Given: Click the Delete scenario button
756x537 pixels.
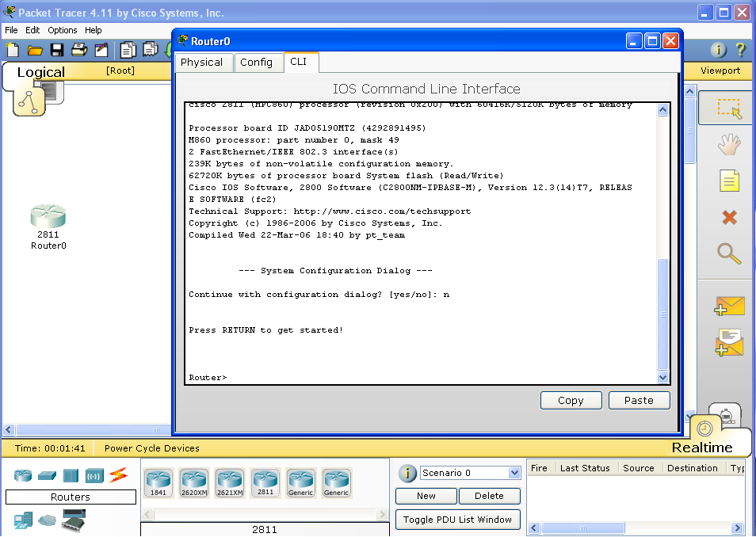Looking at the screenshot, I should pyautogui.click(x=490, y=496).
